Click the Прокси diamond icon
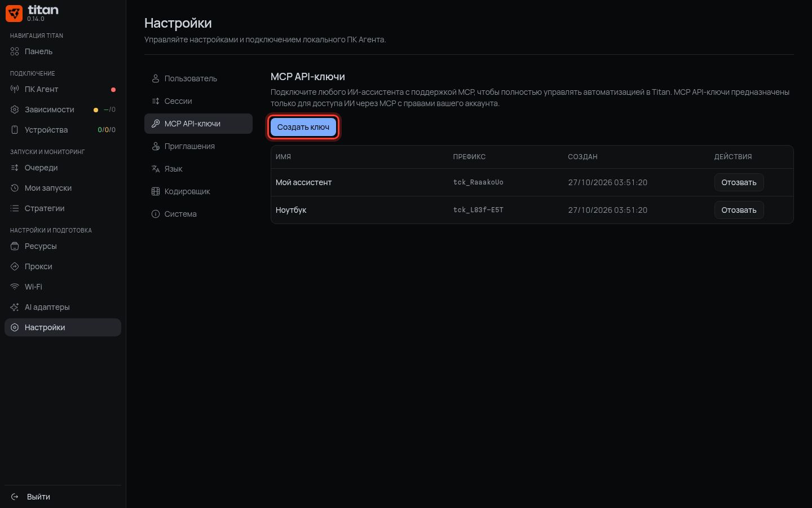This screenshot has width=812, height=508. pos(15,266)
